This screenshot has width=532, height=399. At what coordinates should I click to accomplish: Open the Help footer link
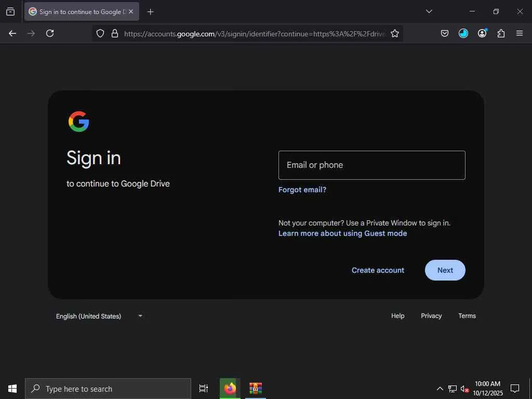coord(397,316)
